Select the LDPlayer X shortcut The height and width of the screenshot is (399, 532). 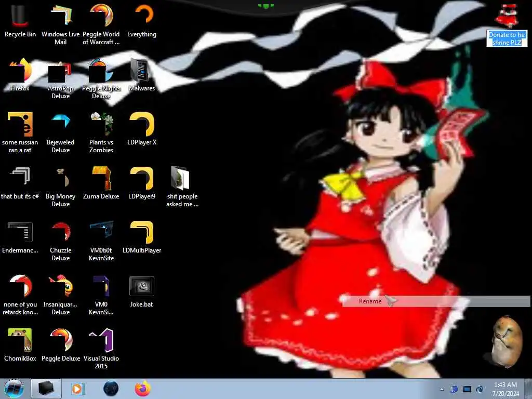click(142, 129)
